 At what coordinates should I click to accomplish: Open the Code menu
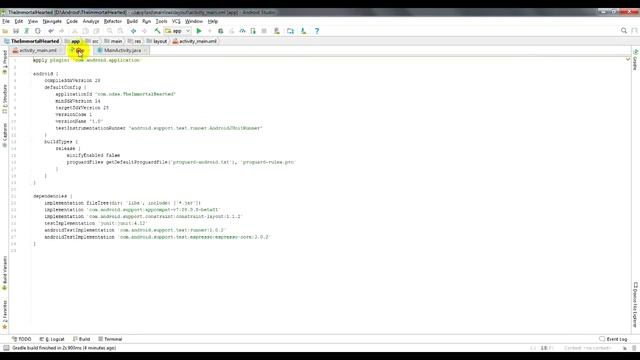[72, 21]
